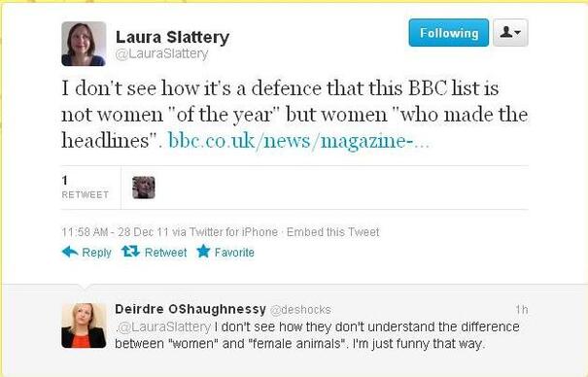588x377 pixels.
Task: Click the Deirdre OShaughnessy name
Action: [190, 309]
